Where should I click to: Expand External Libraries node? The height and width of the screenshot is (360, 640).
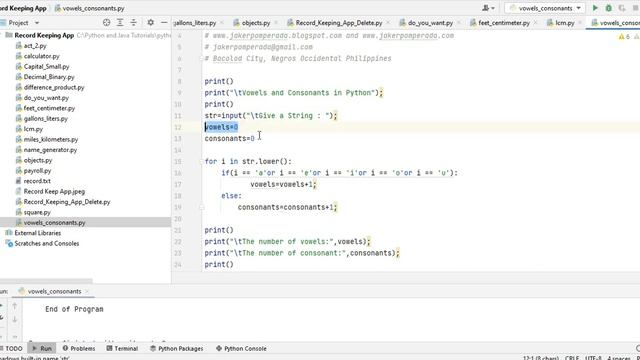point(37,233)
